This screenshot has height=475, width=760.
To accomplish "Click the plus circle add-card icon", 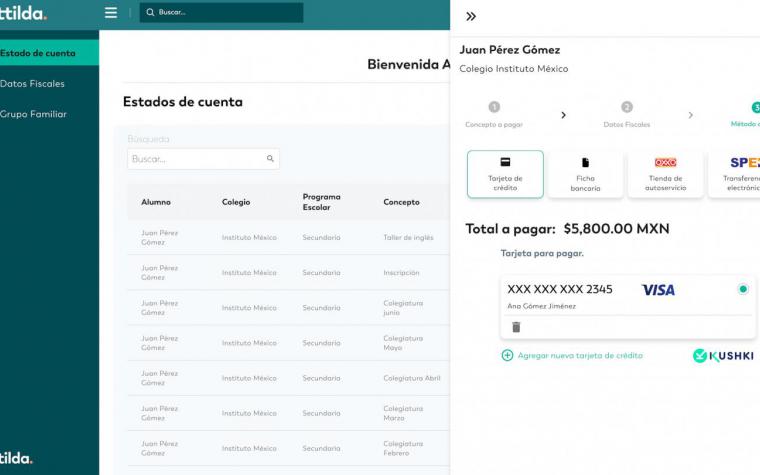I will point(507,355).
